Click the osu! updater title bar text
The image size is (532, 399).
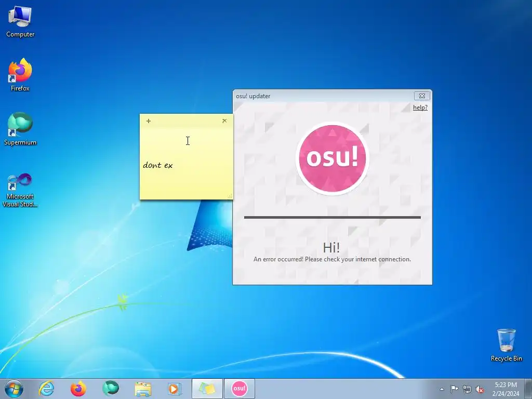pos(253,96)
